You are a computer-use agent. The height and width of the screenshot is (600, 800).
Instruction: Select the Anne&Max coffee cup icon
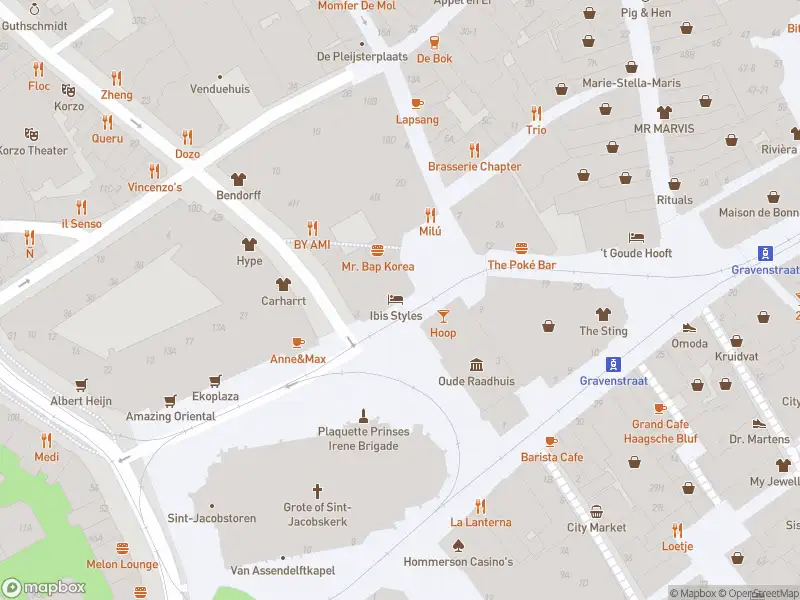298,342
